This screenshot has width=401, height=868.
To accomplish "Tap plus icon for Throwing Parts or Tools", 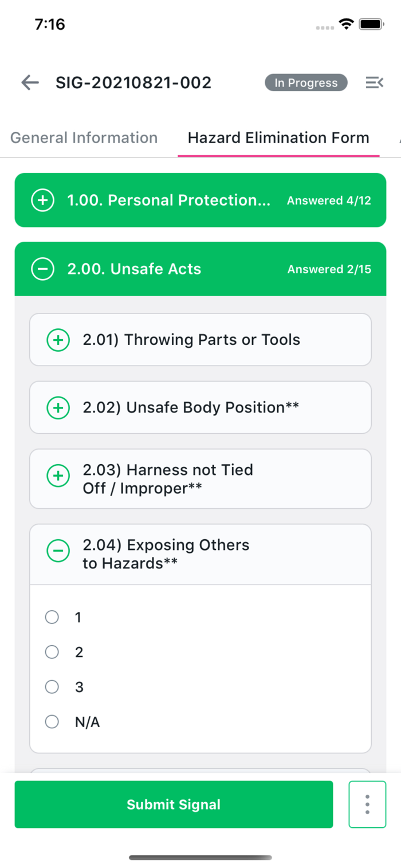I will point(58,340).
